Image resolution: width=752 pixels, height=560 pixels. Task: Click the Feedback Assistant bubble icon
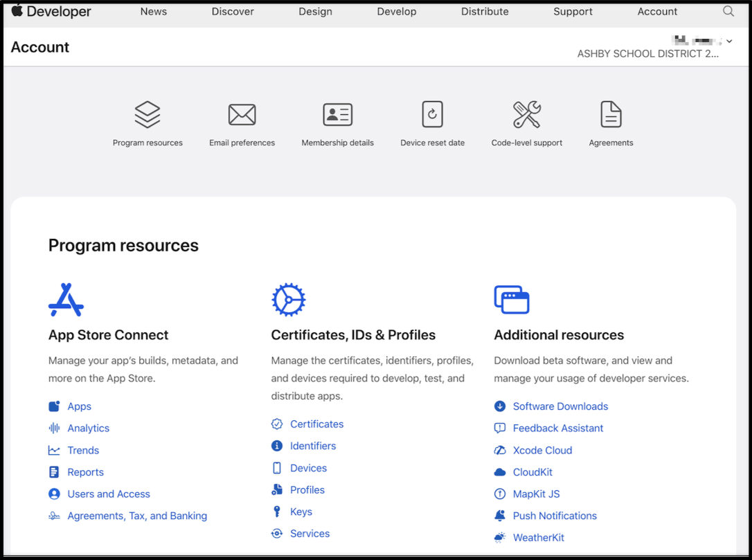click(x=500, y=428)
